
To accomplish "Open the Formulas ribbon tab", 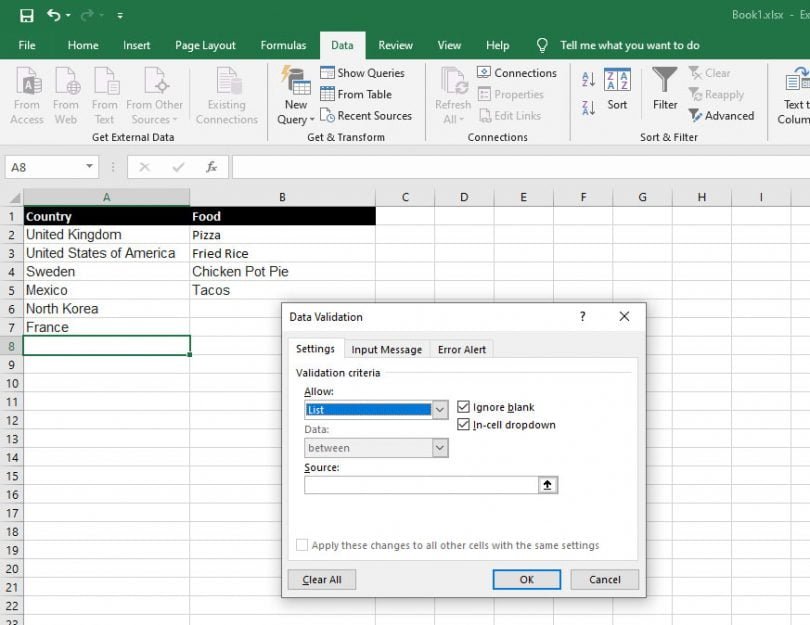I will point(283,45).
